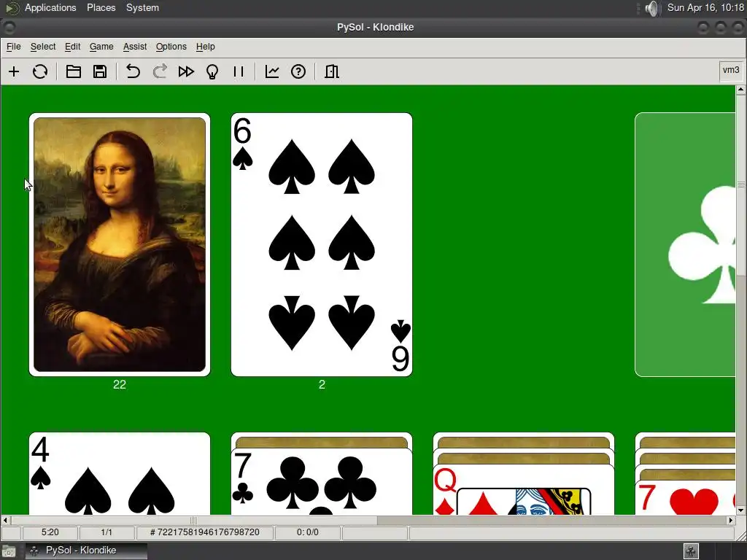Restart the current game
Screen dimensions: 747x560
point(40,71)
